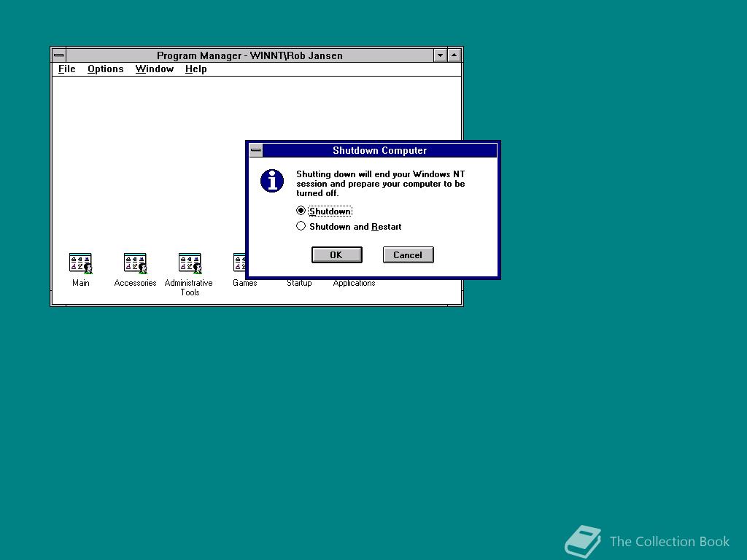Image resolution: width=747 pixels, height=560 pixels.
Task: Open the Window menu
Action: click(x=155, y=69)
